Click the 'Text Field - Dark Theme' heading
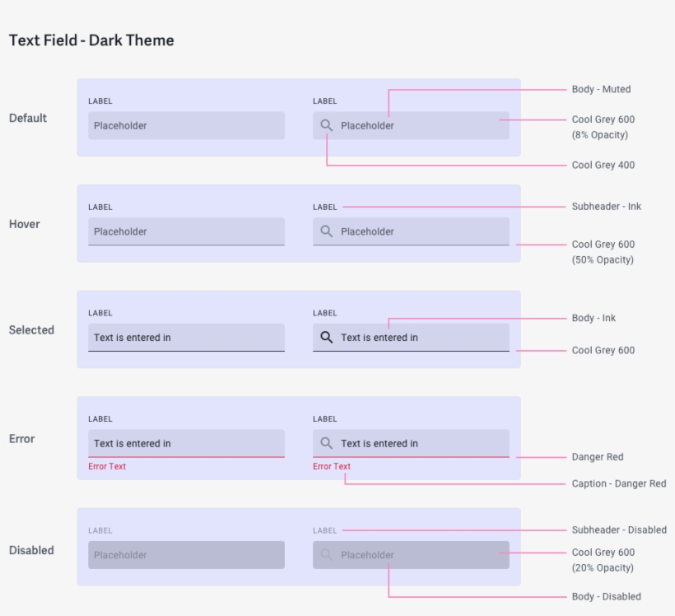The width and height of the screenshot is (675, 616). coord(91,40)
